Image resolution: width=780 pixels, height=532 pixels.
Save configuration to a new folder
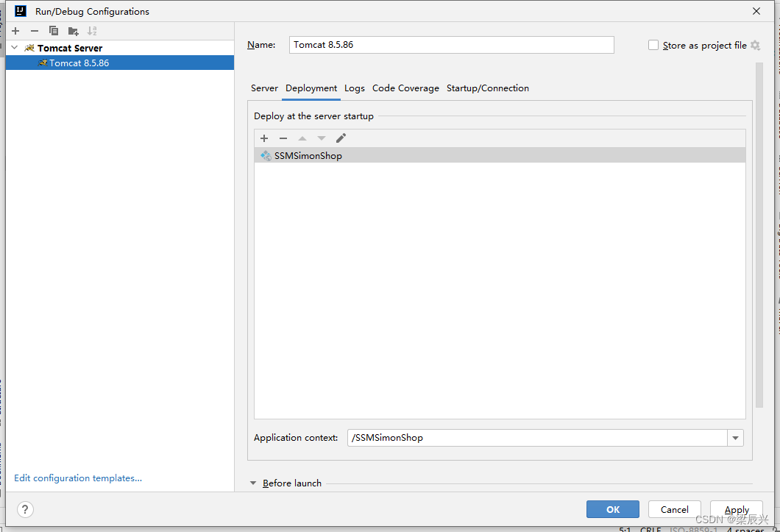(73, 31)
